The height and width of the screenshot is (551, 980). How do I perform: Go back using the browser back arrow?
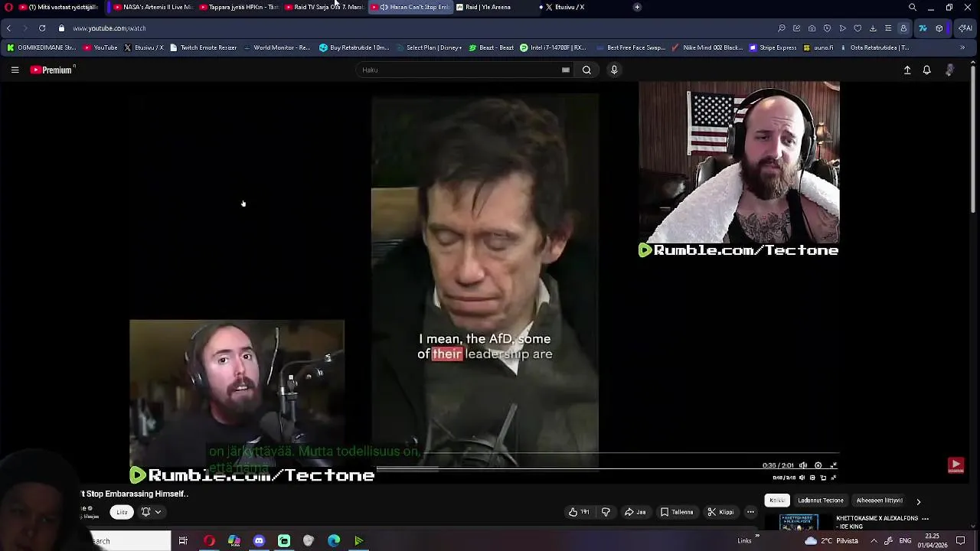[x=8, y=28]
